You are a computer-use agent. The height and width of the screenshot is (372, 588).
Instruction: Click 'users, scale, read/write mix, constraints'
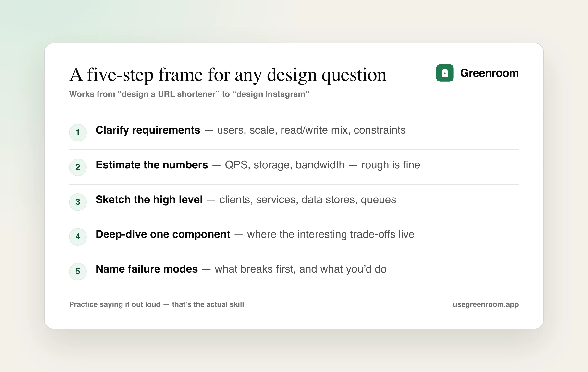pyautogui.click(x=311, y=130)
